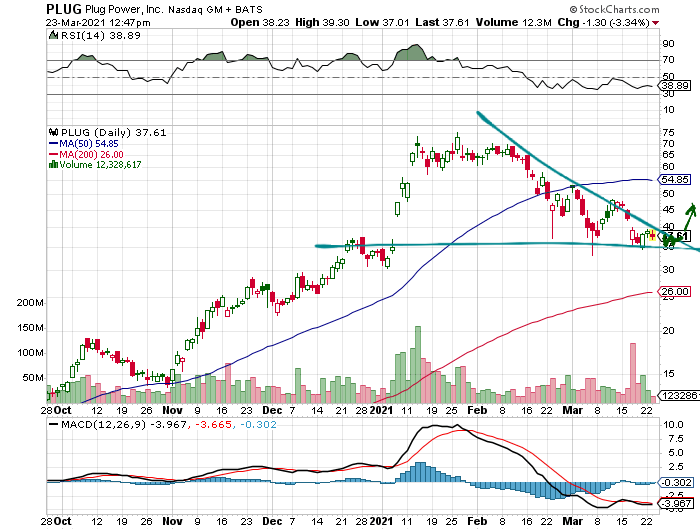700x530 pixels.
Task: Click the black MACD legend line
Action: click(x=53, y=425)
